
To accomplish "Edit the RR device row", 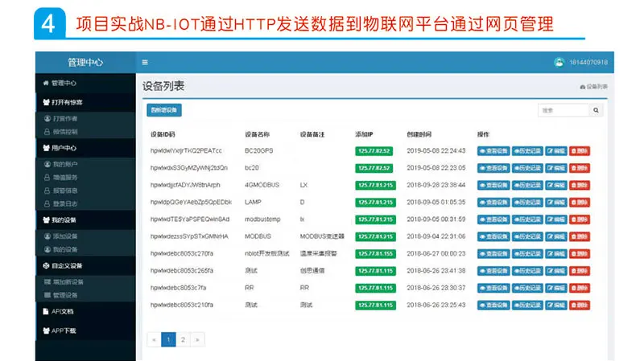I will point(556,288).
